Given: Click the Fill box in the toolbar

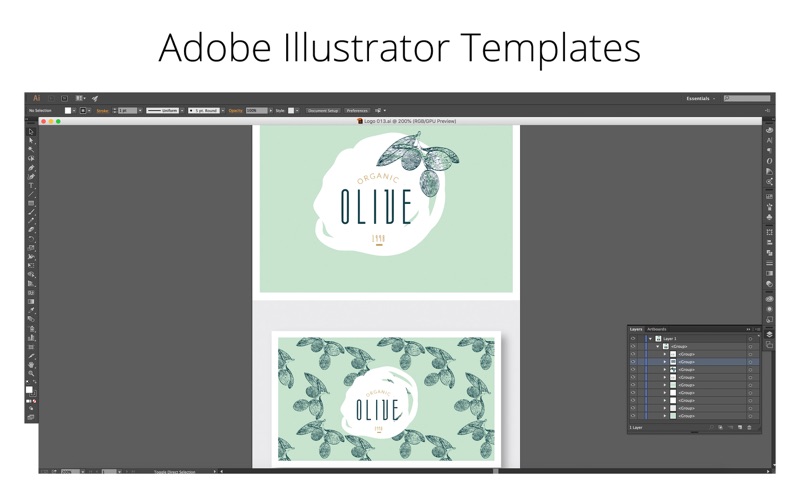Looking at the screenshot, I should [x=29, y=389].
